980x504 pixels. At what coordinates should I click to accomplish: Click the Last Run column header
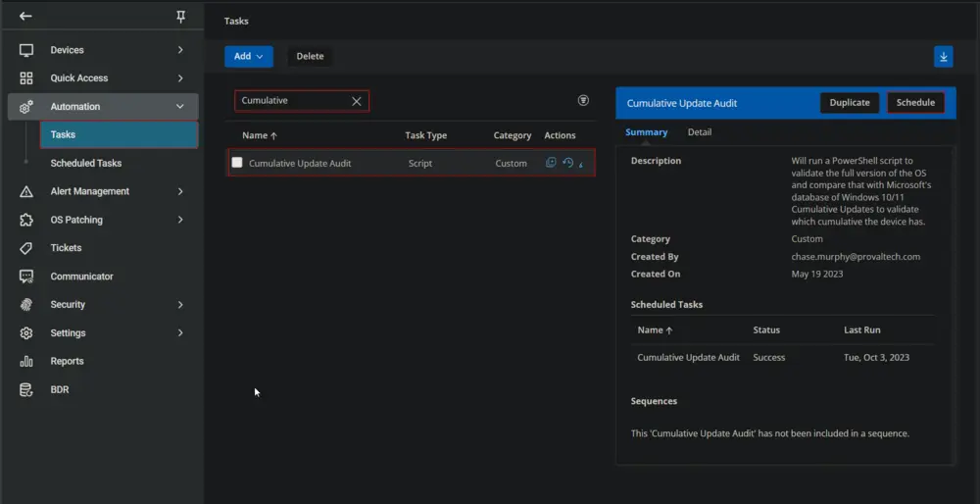pos(861,330)
